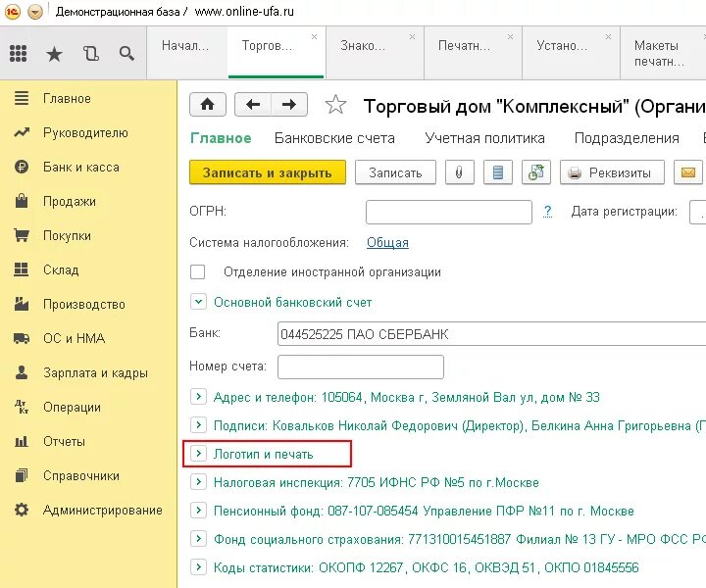Image resolution: width=706 pixels, height=588 pixels.
Task: Open Подразделения form section
Action: pos(627,138)
